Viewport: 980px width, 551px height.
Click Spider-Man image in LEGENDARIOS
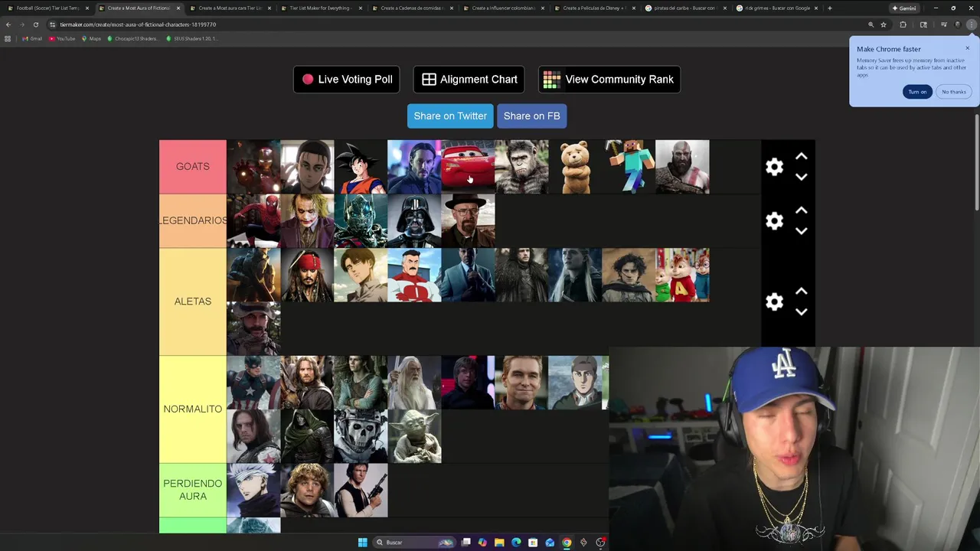[x=253, y=221]
